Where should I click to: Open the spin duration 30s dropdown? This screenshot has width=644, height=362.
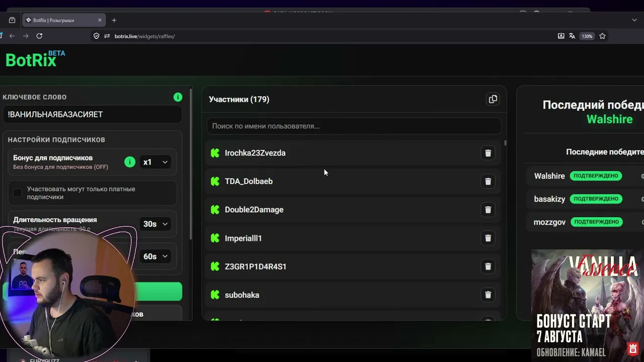click(155, 224)
